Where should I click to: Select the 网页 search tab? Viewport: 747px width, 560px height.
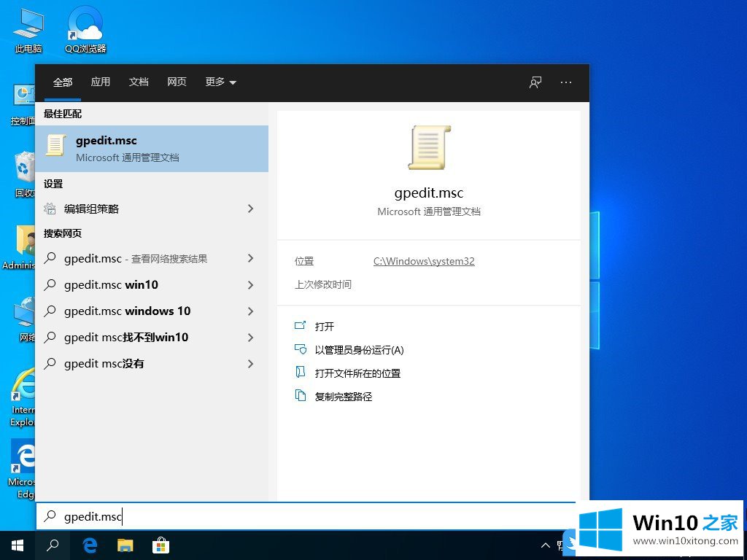click(177, 82)
